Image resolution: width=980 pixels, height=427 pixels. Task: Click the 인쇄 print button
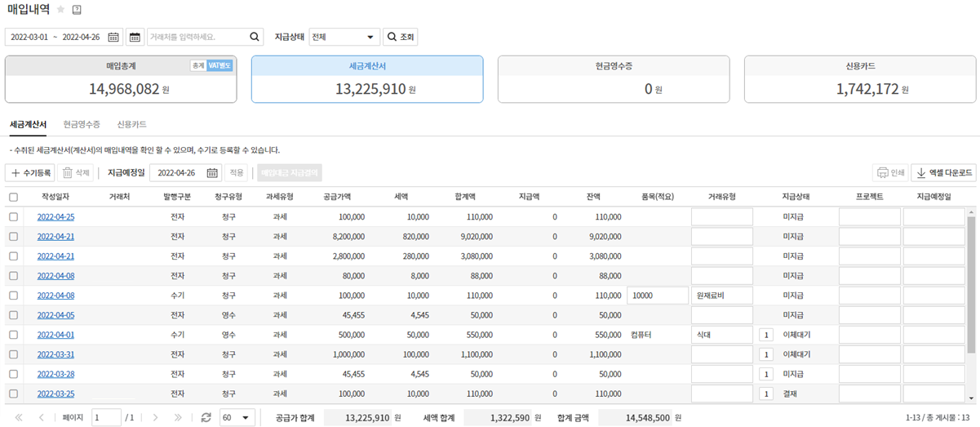click(x=890, y=173)
